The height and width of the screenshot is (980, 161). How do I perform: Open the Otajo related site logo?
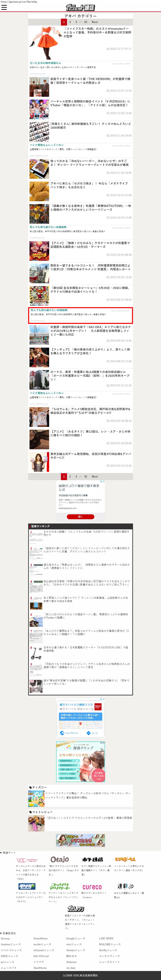[60, 859]
